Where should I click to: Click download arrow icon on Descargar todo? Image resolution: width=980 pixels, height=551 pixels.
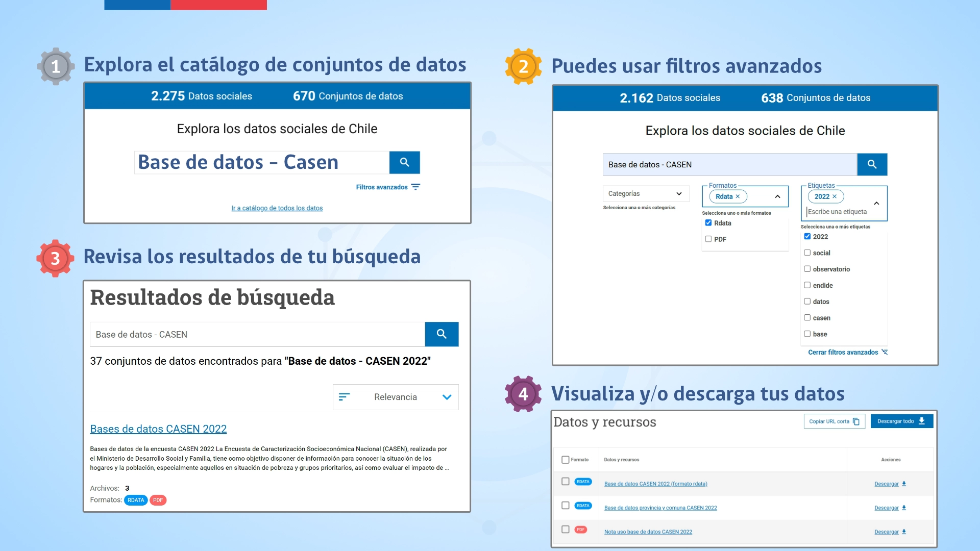point(922,421)
